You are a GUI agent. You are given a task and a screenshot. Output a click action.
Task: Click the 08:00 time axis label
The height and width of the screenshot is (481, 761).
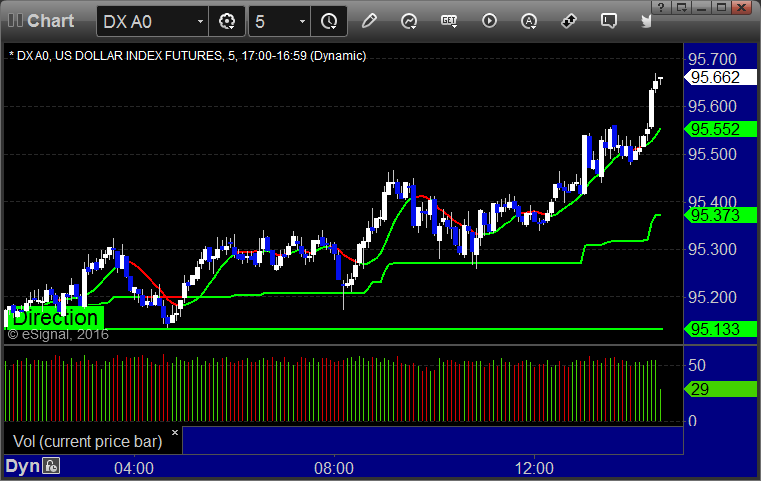[x=334, y=468]
